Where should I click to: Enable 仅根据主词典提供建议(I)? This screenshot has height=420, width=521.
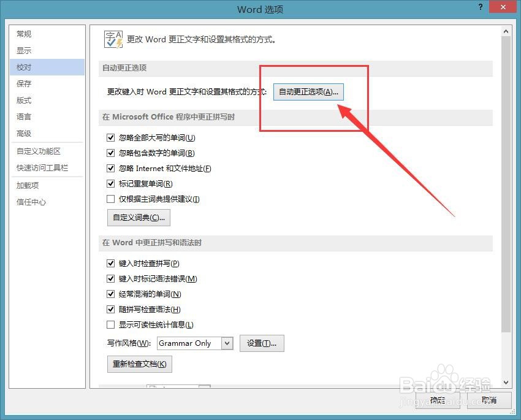click(x=111, y=199)
